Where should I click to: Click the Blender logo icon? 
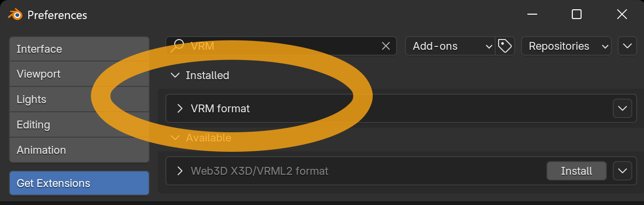15,15
